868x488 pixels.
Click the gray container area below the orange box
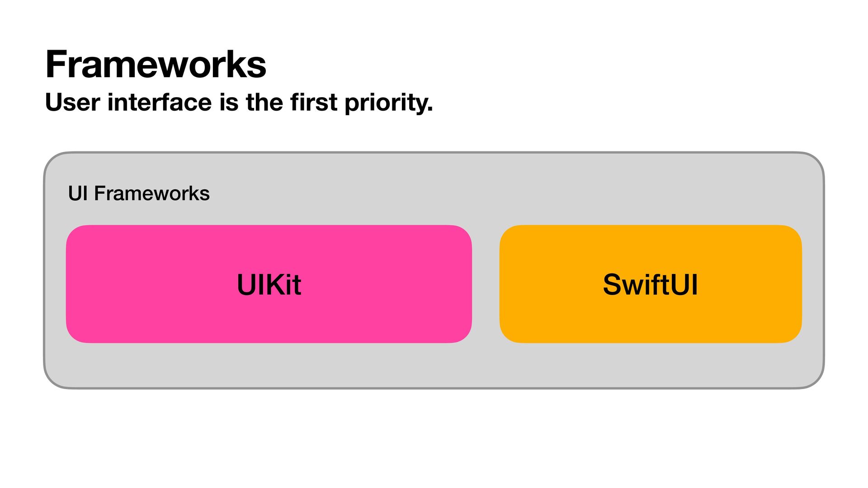click(650, 365)
